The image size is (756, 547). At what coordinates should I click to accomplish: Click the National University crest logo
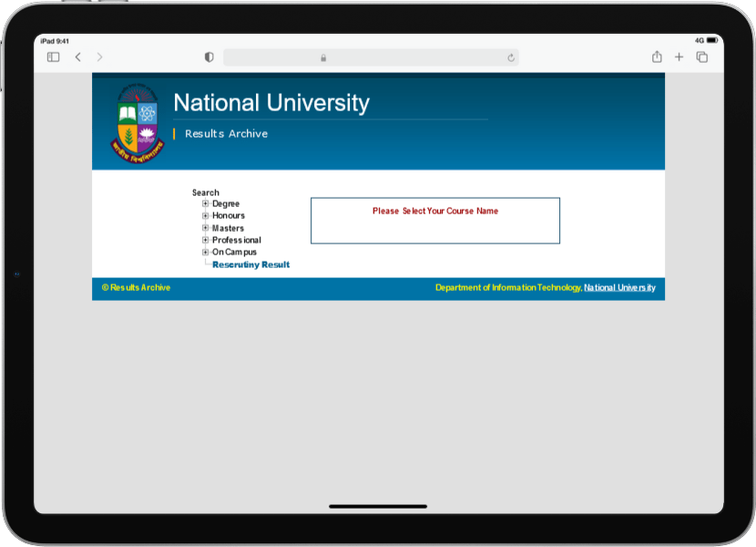[x=138, y=124]
